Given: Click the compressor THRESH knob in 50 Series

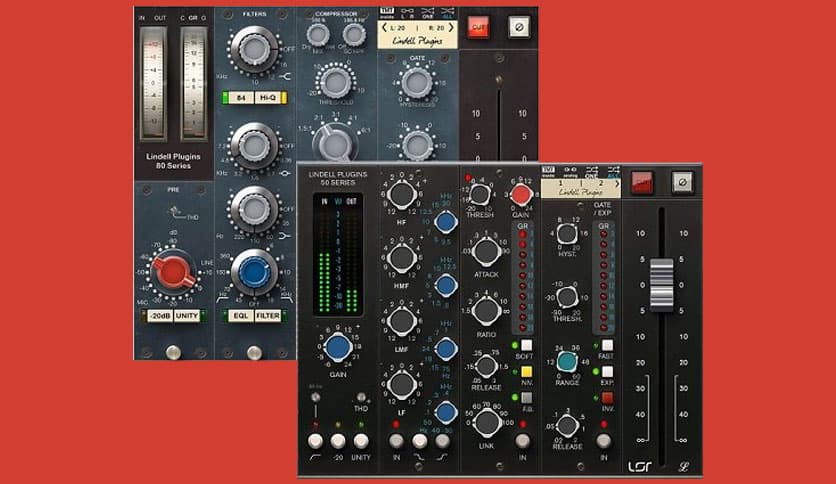Looking at the screenshot, I should [479, 195].
